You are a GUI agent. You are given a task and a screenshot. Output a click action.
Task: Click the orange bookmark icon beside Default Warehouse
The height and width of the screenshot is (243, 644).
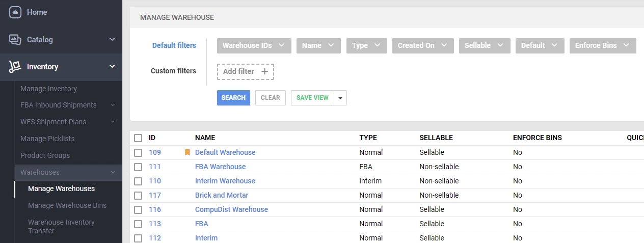[x=187, y=152]
